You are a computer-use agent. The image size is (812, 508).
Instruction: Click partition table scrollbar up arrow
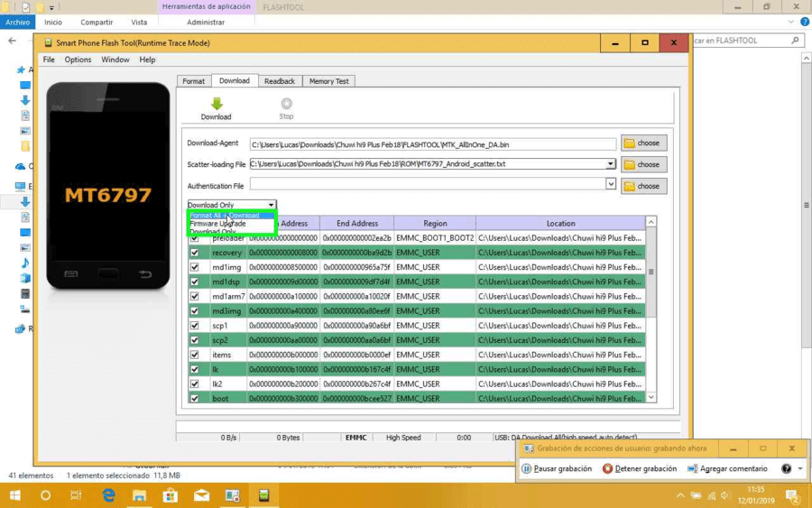651,222
